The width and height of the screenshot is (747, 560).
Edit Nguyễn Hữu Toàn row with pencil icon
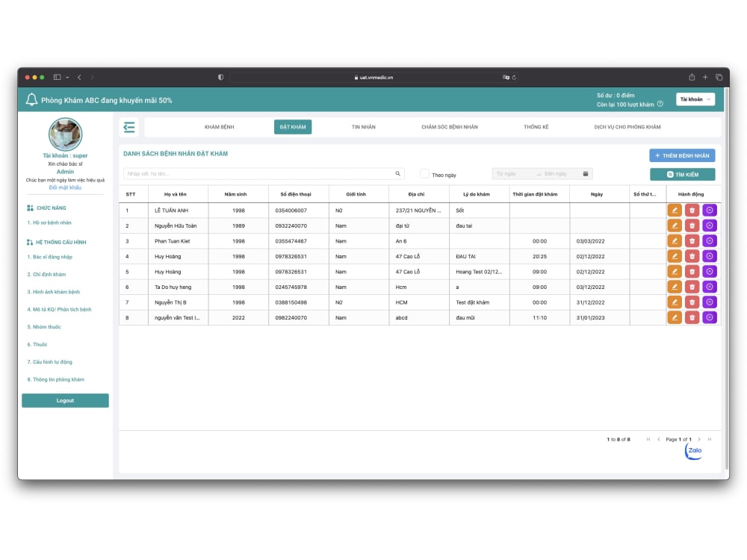click(674, 225)
